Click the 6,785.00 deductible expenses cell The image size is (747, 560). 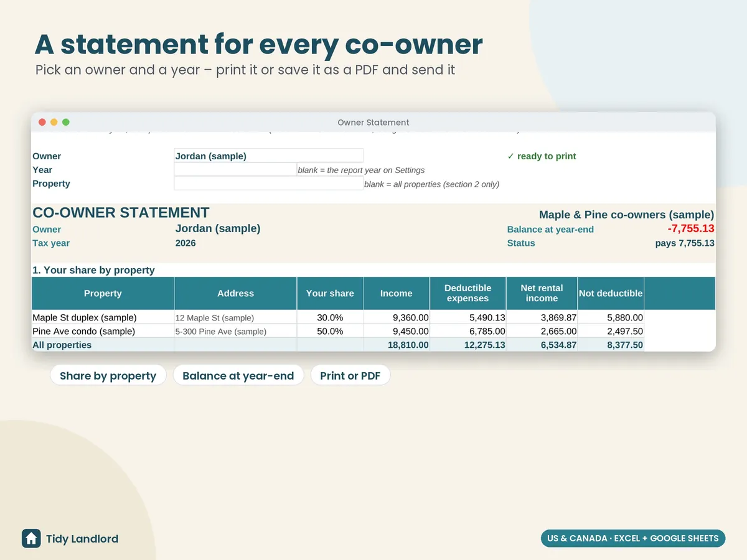coord(467,331)
